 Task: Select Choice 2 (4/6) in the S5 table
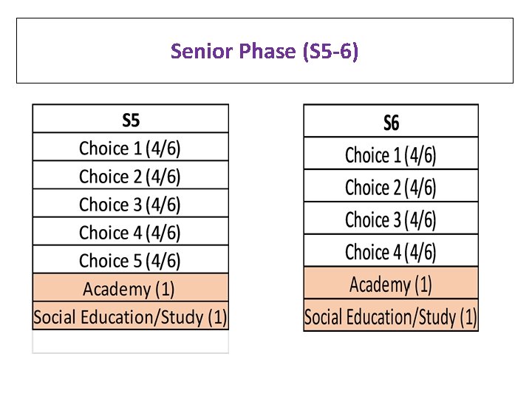tap(130, 176)
